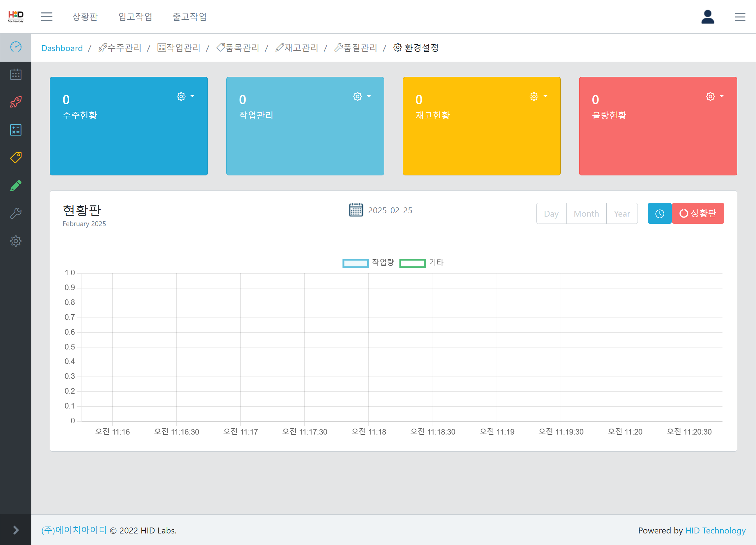Toggle the 작업량 dataset legend in chart
The width and height of the screenshot is (756, 545).
tap(368, 263)
